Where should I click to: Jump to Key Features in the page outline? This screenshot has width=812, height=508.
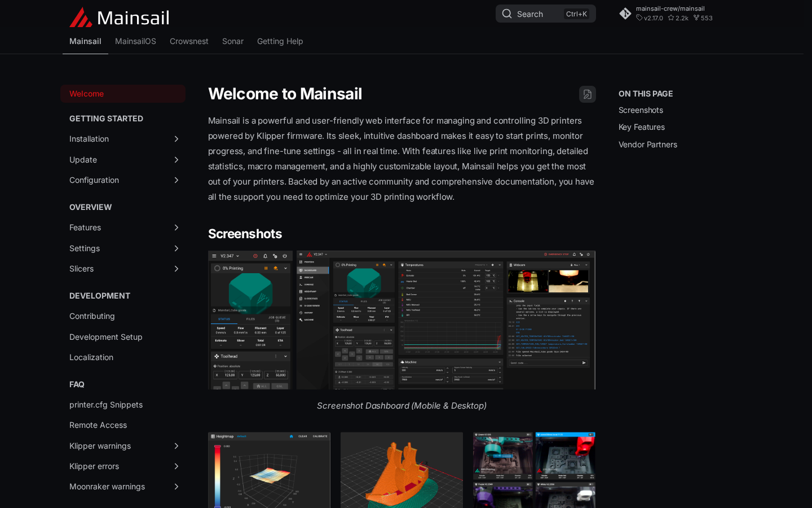[642, 127]
